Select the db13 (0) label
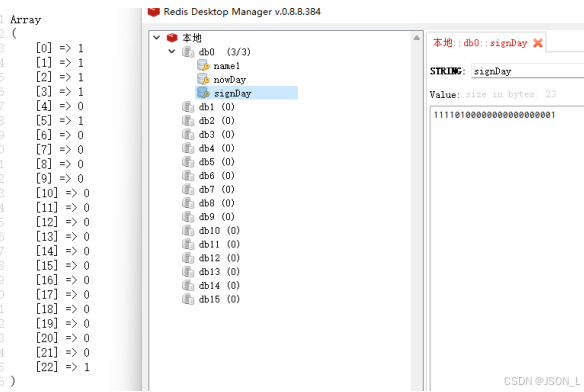 219,272
